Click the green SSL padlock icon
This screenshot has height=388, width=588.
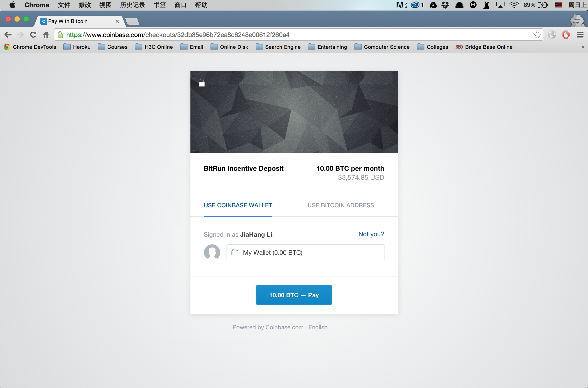click(x=60, y=35)
